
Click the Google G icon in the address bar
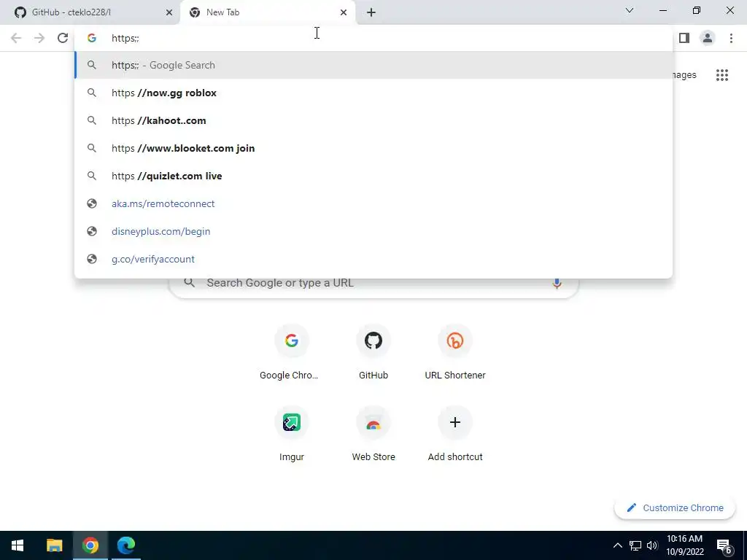click(x=92, y=38)
